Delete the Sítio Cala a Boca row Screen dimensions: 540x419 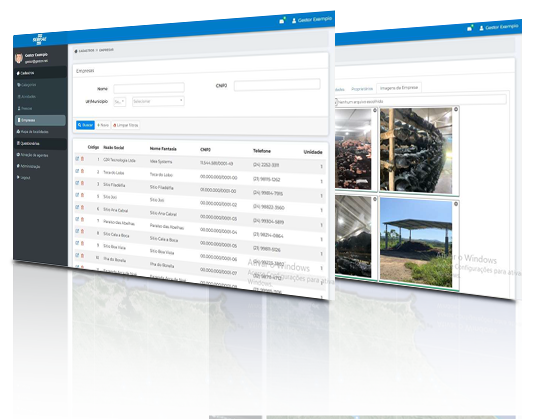82,231
